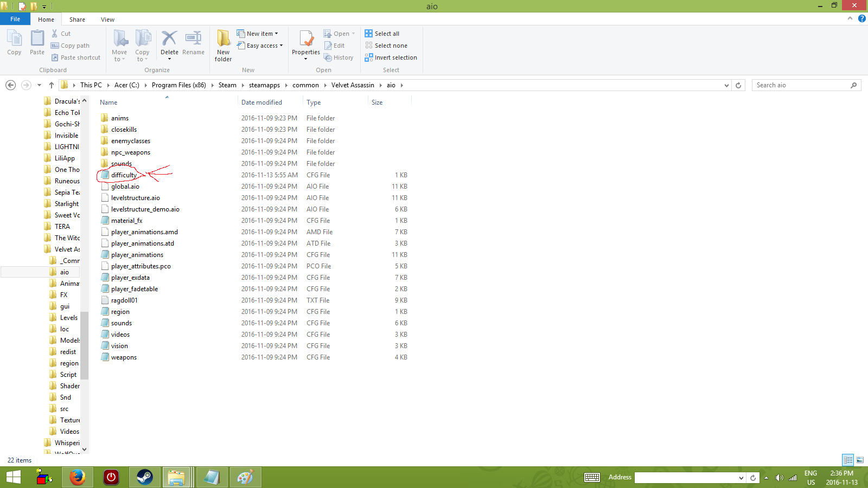Switch to the View ribbon tab
Screen dimensions: 868x488
coord(107,20)
